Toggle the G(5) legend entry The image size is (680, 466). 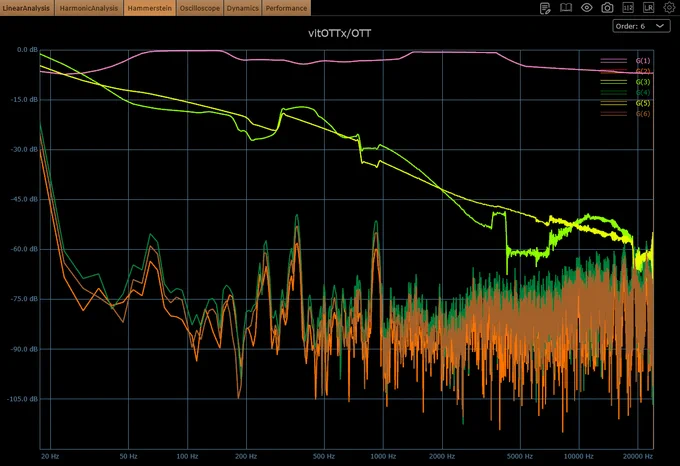625,103
